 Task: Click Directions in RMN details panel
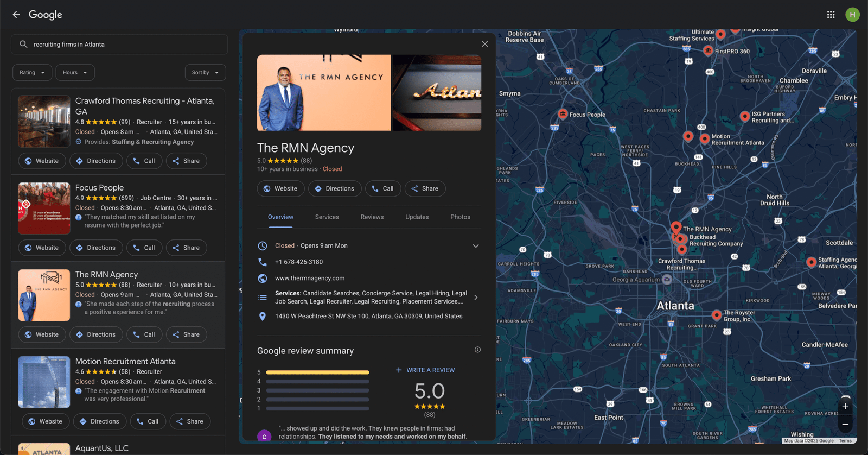click(x=335, y=189)
